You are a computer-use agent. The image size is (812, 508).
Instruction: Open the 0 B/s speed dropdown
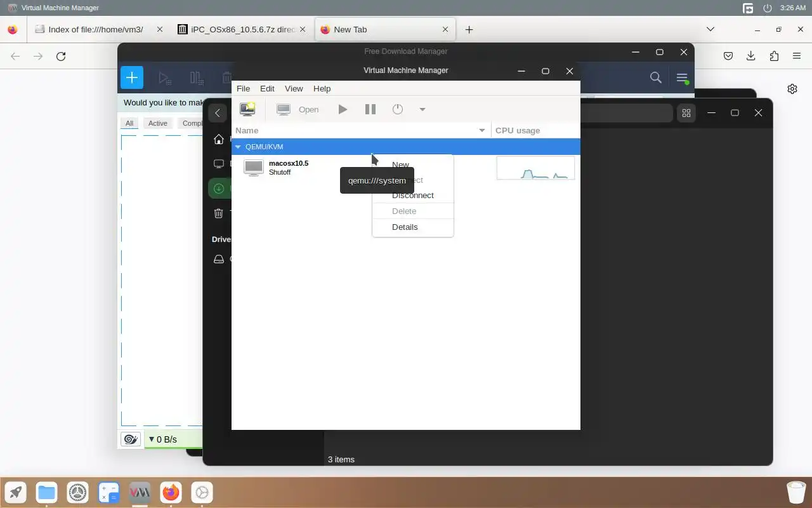coord(162,439)
